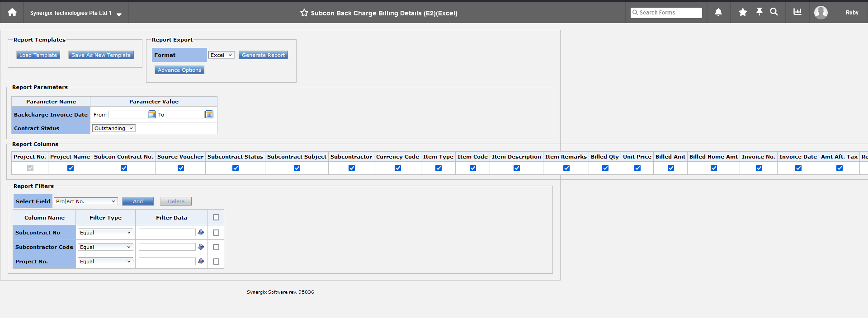Click the Home icon in the top bar
868x318 pixels.
(x=12, y=12)
